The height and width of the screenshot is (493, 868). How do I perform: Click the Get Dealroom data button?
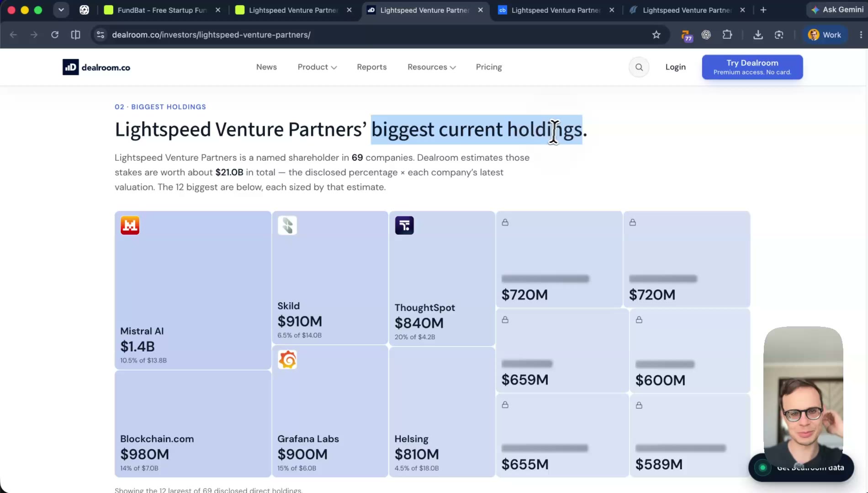[801, 467]
